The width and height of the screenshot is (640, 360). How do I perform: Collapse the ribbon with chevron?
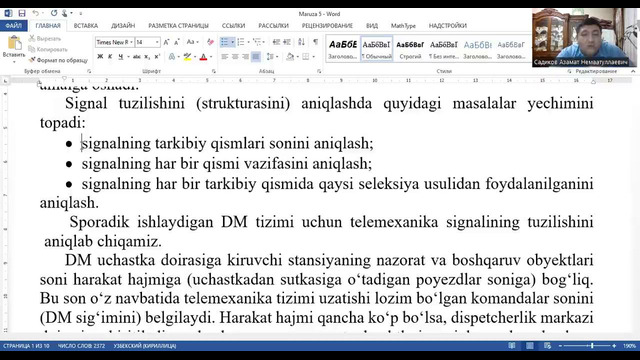pyautogui.click(x=633, y=71)
